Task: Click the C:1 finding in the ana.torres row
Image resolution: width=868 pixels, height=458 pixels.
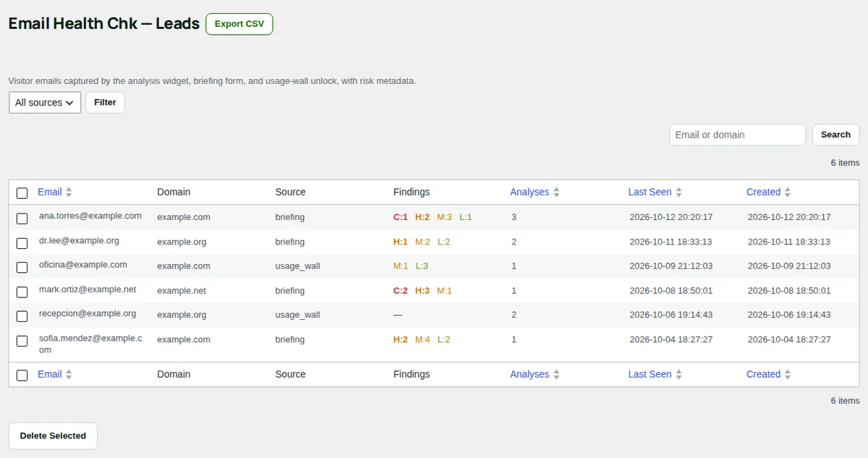Action: point(401,217)
